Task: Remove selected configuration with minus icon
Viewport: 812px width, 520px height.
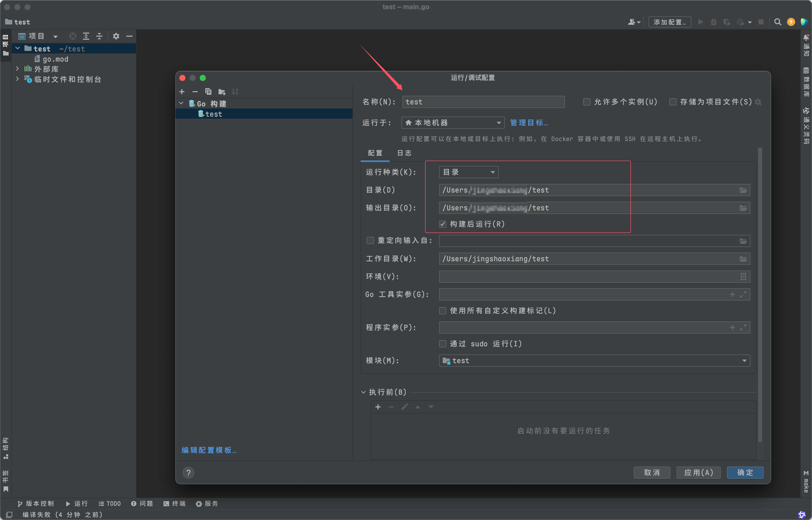Action: [x=195, y=92]
